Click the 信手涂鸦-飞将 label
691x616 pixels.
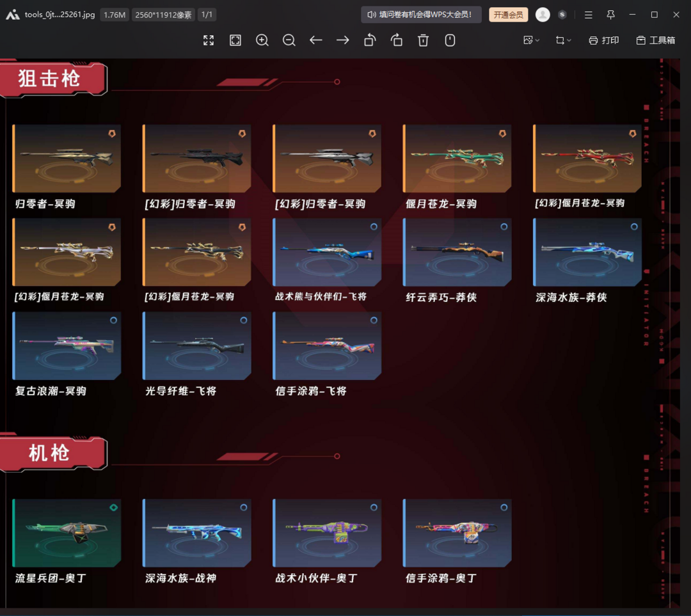(311, 391)
